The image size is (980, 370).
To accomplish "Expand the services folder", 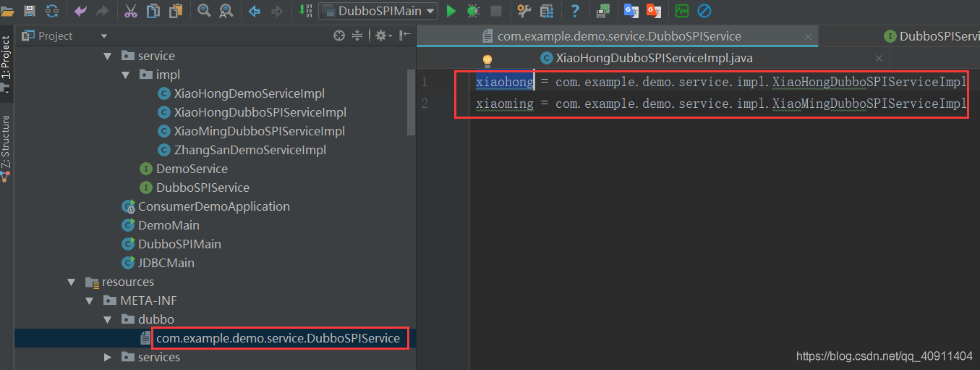I will [x=108, y=357].
